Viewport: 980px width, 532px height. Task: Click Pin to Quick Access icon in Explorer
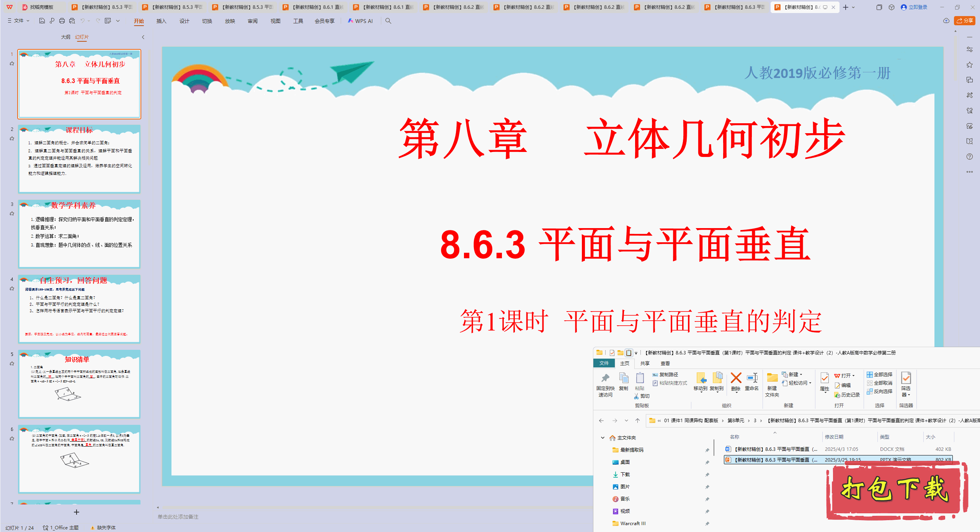point(605,378)
